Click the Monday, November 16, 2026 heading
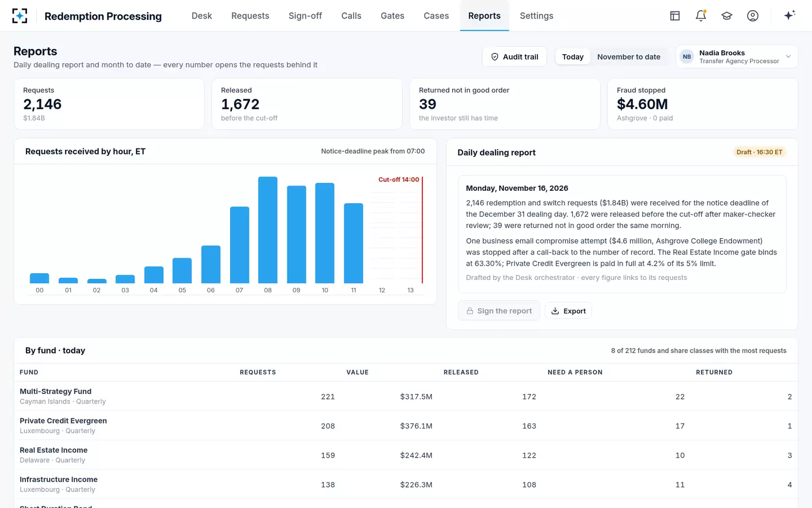 517,188
